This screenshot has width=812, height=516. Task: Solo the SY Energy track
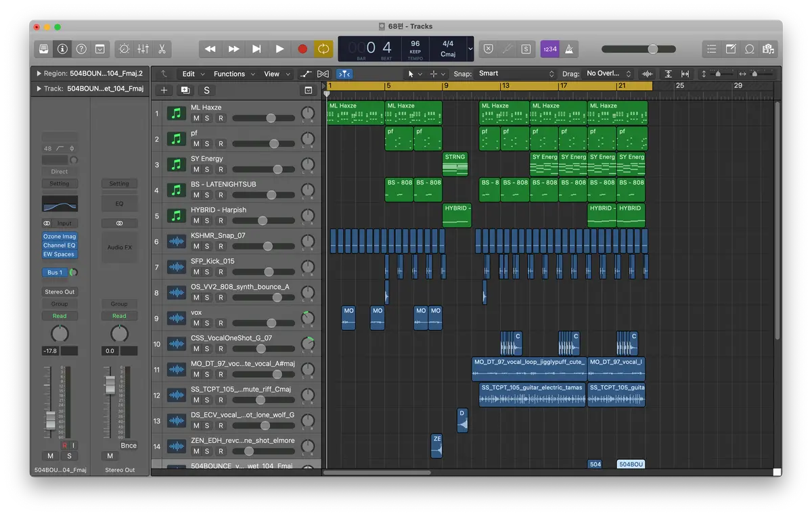(x=208, y=170)
